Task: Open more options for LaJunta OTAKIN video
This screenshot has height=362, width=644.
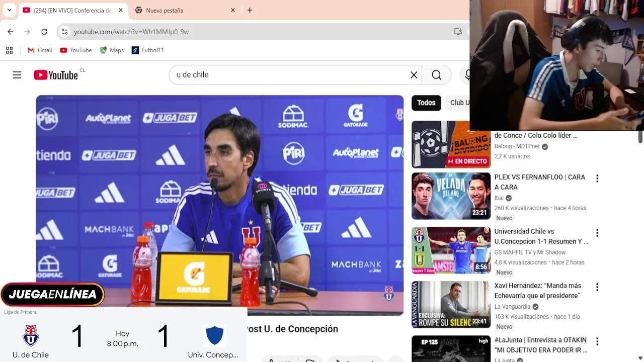Action: pyautogui.click(x=597, y=341)
